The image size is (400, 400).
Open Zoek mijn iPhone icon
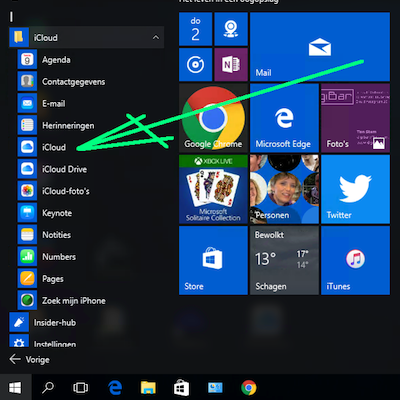pyautogui.click(x=27, y=300)
